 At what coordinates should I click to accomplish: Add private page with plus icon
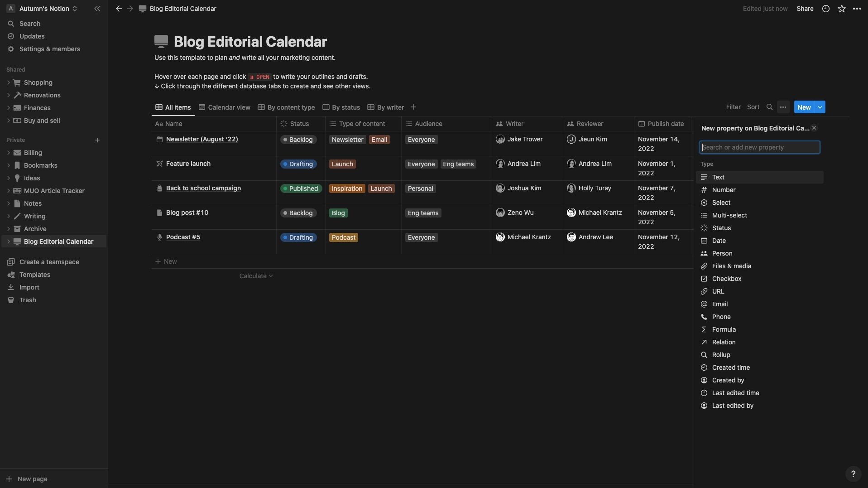97,140
